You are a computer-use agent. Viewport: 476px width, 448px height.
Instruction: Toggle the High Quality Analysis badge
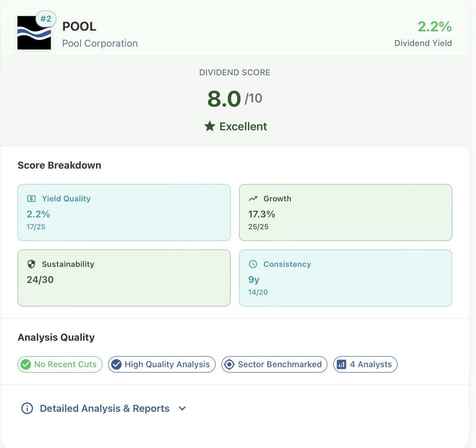(x=161, y=364)
